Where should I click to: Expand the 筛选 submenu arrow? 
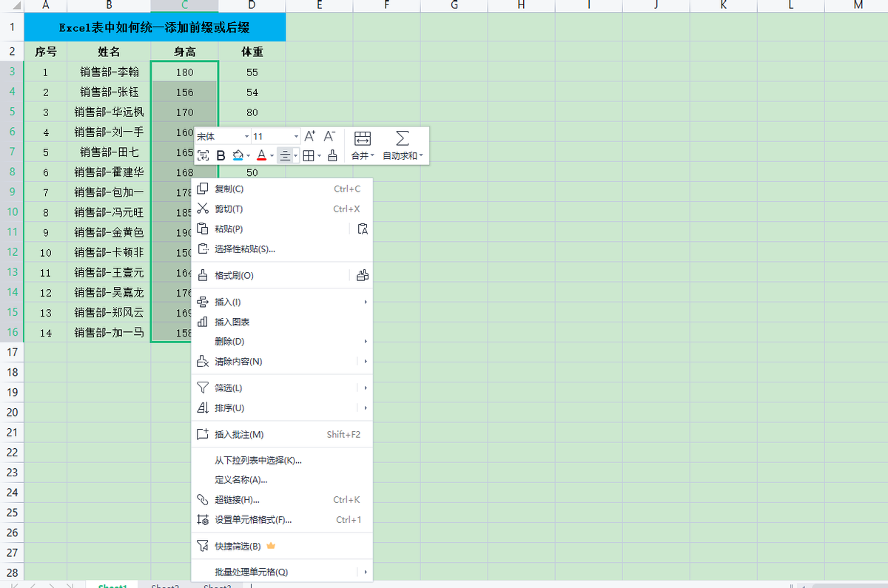point(366,388)
